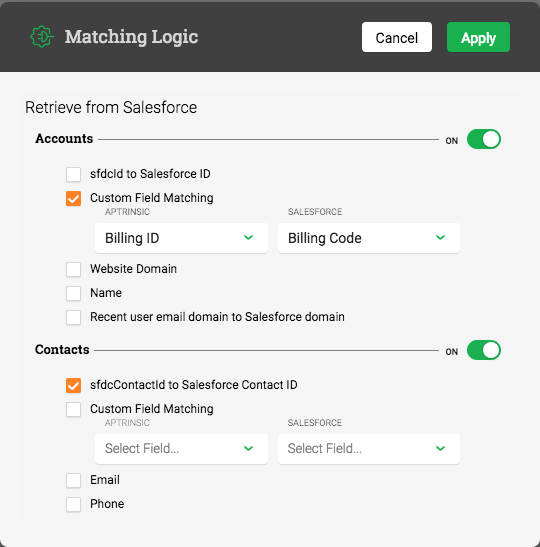This screenshot has width=540, height=547.
Task: Turn off the Contacts toggle switch
Action: (x=484, y=350)
